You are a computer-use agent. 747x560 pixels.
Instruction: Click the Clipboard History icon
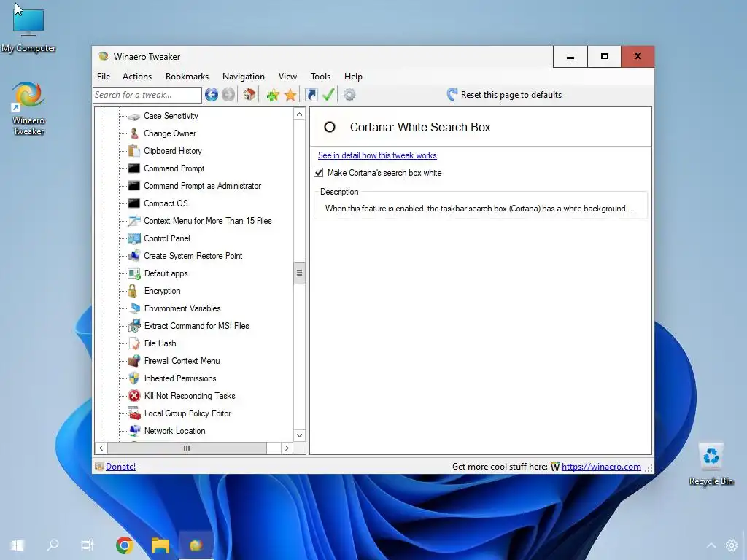tap(134, 151)
